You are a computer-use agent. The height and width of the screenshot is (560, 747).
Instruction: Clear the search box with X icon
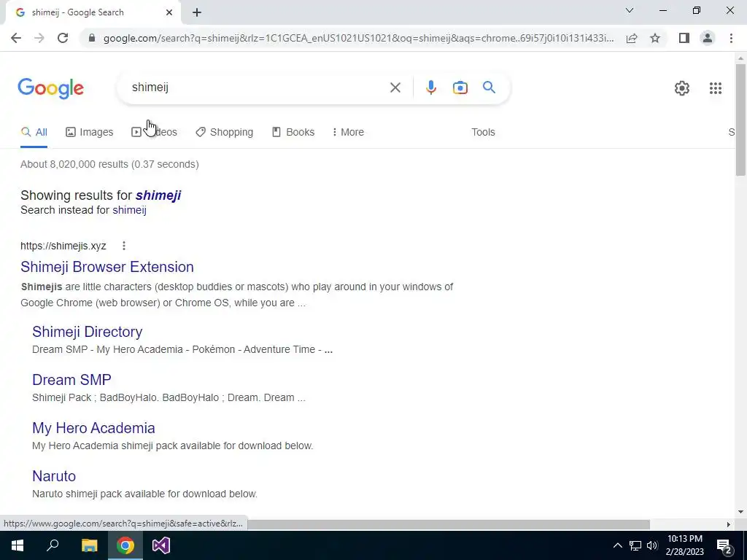click(395, 87)
